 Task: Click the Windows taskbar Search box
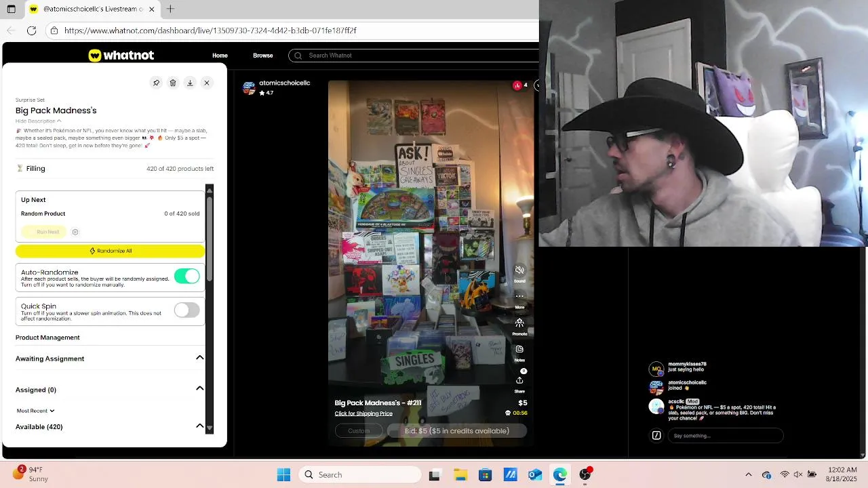[360, 474]
